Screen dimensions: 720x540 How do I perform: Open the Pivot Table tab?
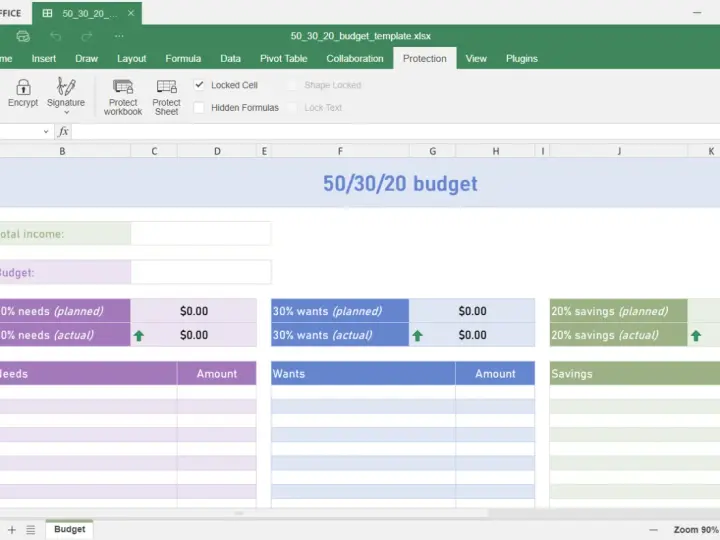click(x=283, y=58)
